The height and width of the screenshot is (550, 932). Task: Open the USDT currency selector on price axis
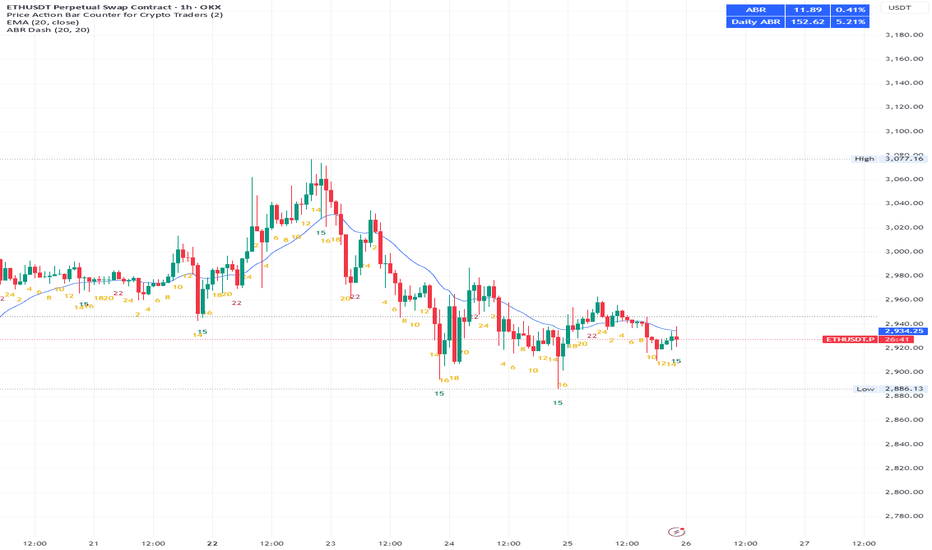pos(899,8)
